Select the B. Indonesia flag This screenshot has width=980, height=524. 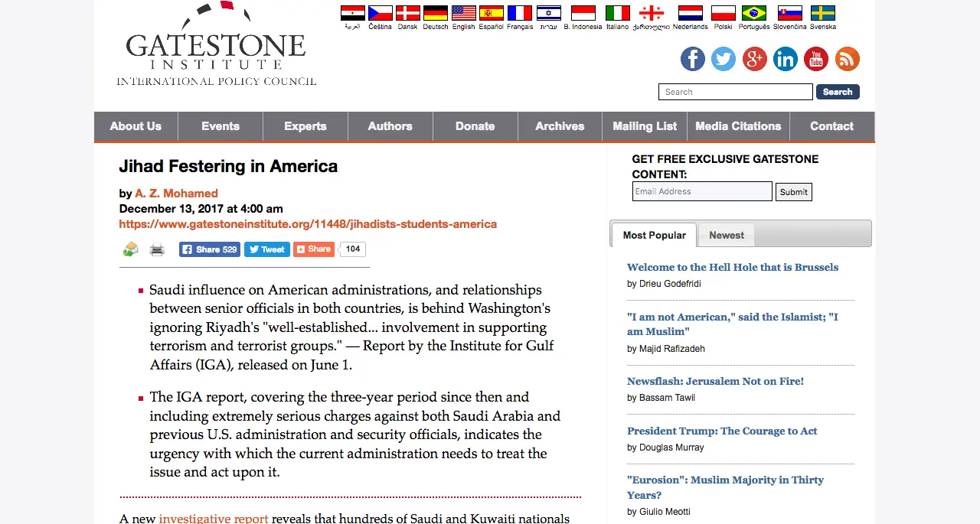point(583,13)
